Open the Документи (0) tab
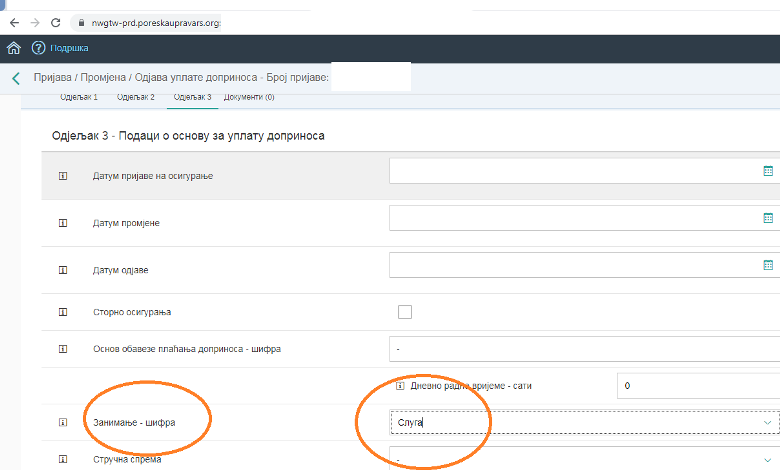This screenshot has height=470, width=780. pyautogui.click(x=249, y=97)
